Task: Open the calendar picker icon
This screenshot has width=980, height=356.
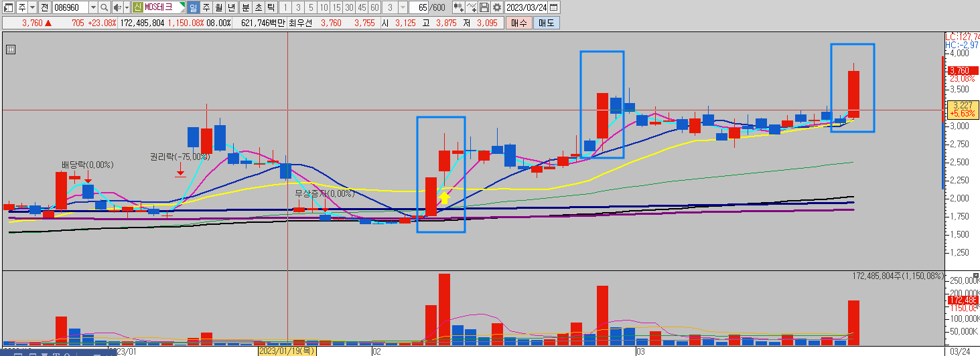Action: click(554, 7)
